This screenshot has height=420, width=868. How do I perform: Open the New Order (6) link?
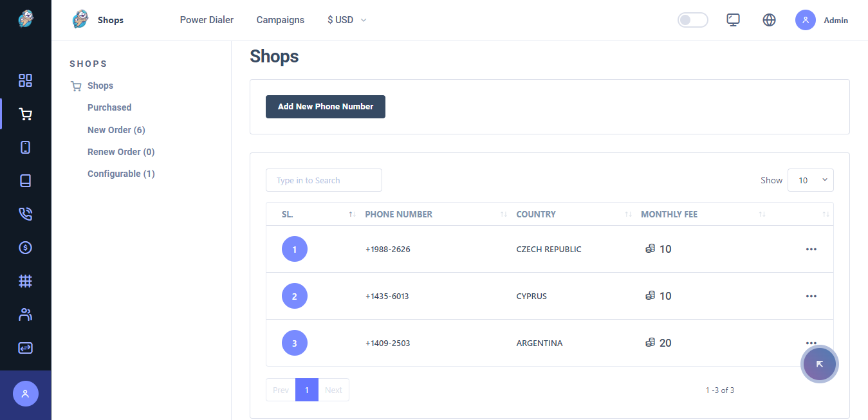[116, 129]
